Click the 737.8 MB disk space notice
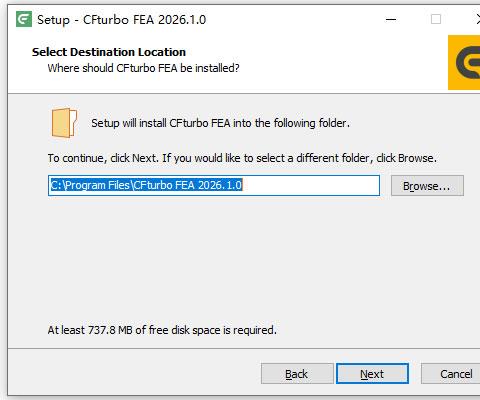480x400 pixels. click(162, 330)
